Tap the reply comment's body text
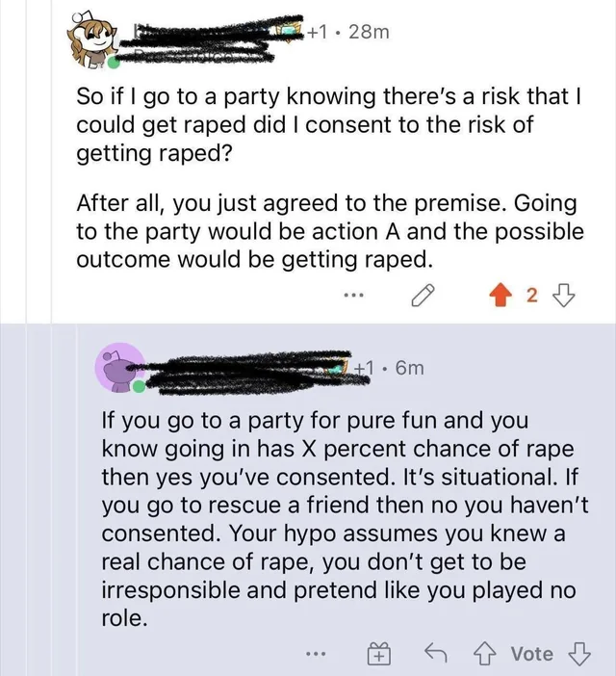 pos(345,519)
